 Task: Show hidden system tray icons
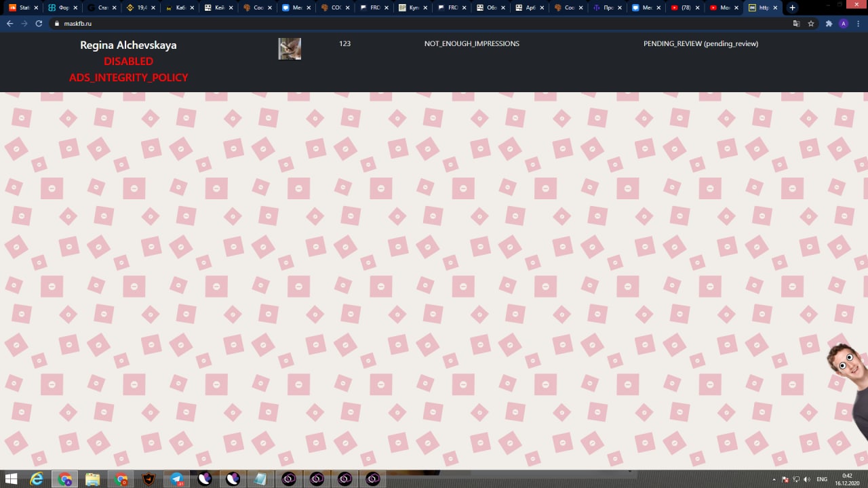pyautogui.click(x=774, y=479)
